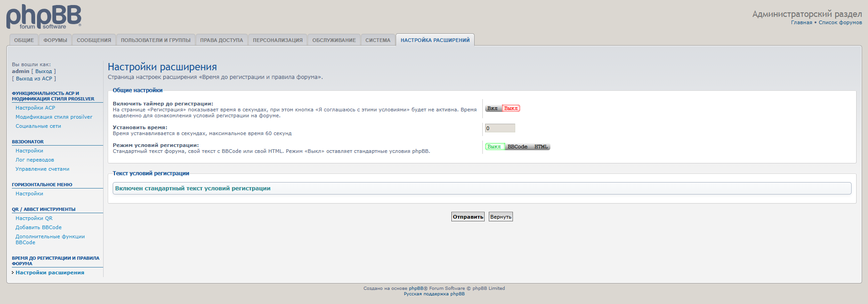Open Дополнительные функции BBCode link
Image resolution: width=868 pixels, height=304 pixels.
click(x=50, y=239)
